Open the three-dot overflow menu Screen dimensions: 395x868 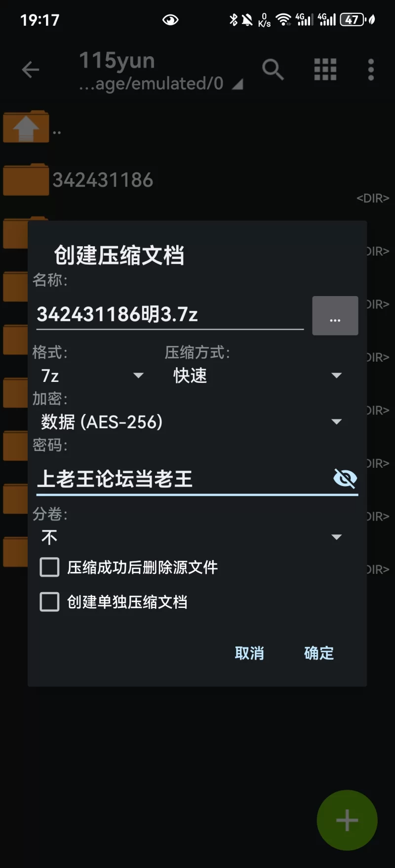click(x=371, y=70)
